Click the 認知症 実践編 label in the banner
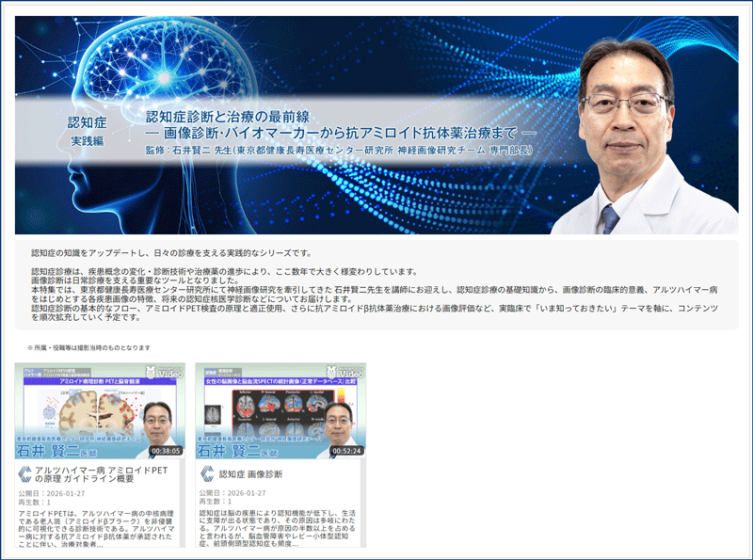This screenshot has width=753, height=560. [x=88, y=131]
